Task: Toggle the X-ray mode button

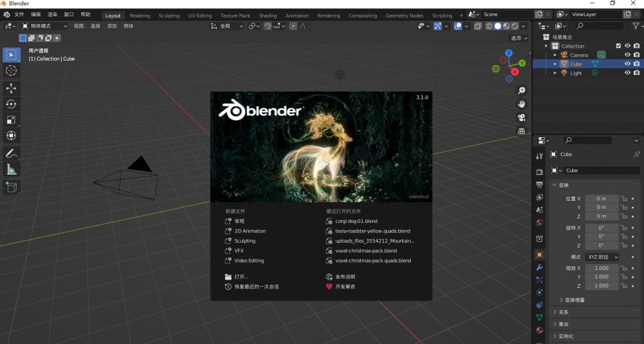Action: 478,26
